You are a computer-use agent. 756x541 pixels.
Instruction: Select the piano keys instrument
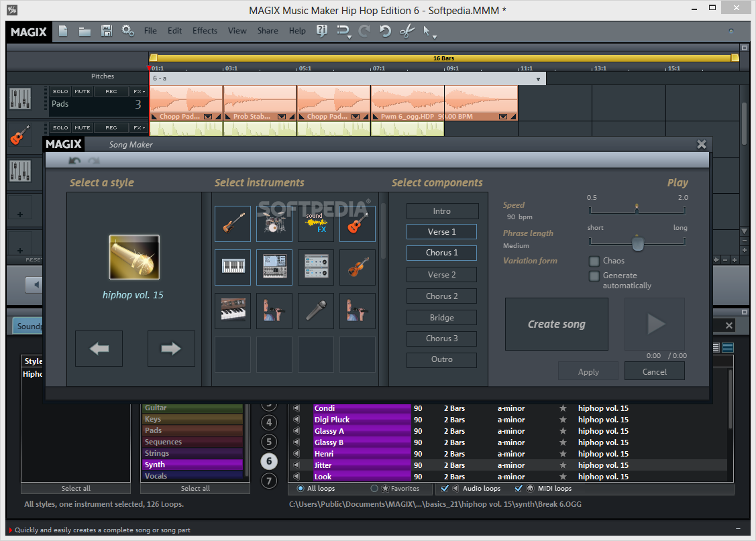tap(233, 267)
